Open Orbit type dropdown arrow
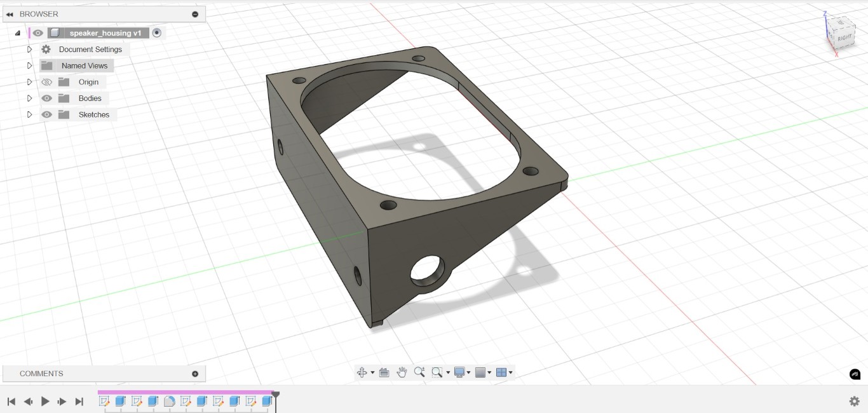 click(x=372, y=373)
